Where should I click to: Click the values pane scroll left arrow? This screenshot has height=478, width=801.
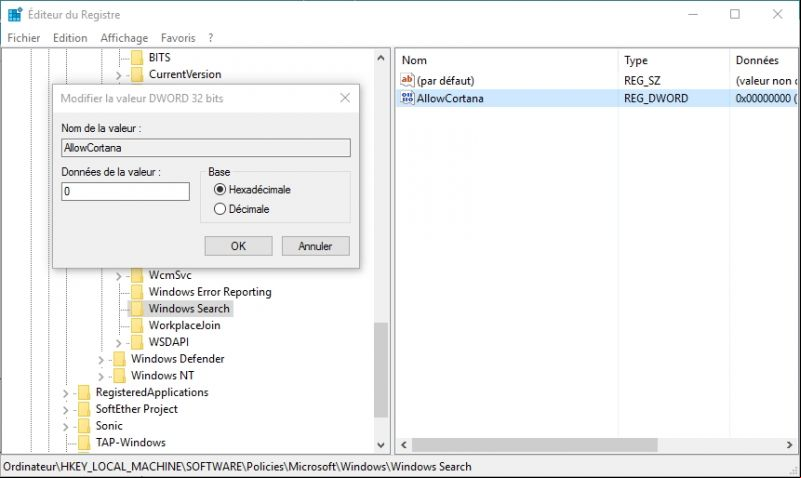click(x=404, y=445)
